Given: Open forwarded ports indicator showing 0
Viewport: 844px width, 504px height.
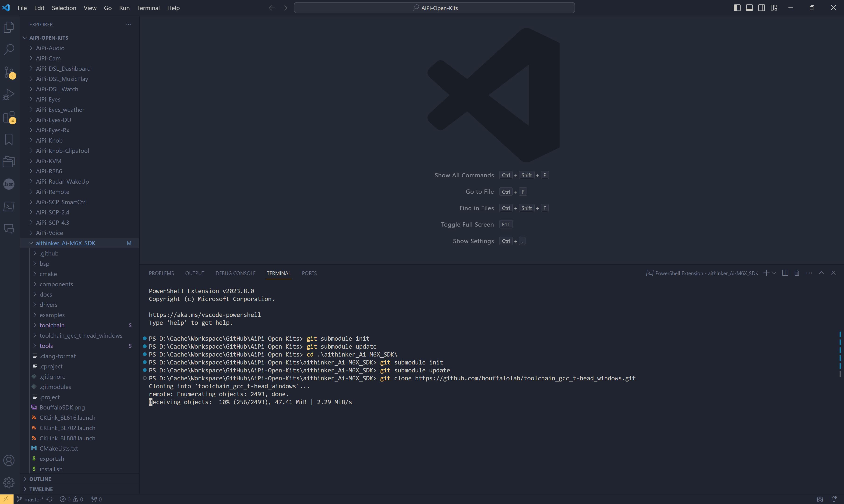Looking at the screenshot, I should (96, 499).
